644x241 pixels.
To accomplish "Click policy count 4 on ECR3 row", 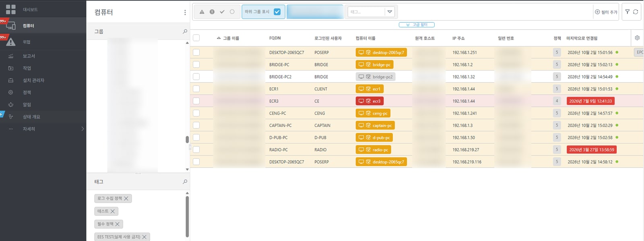I will point(557,101).
